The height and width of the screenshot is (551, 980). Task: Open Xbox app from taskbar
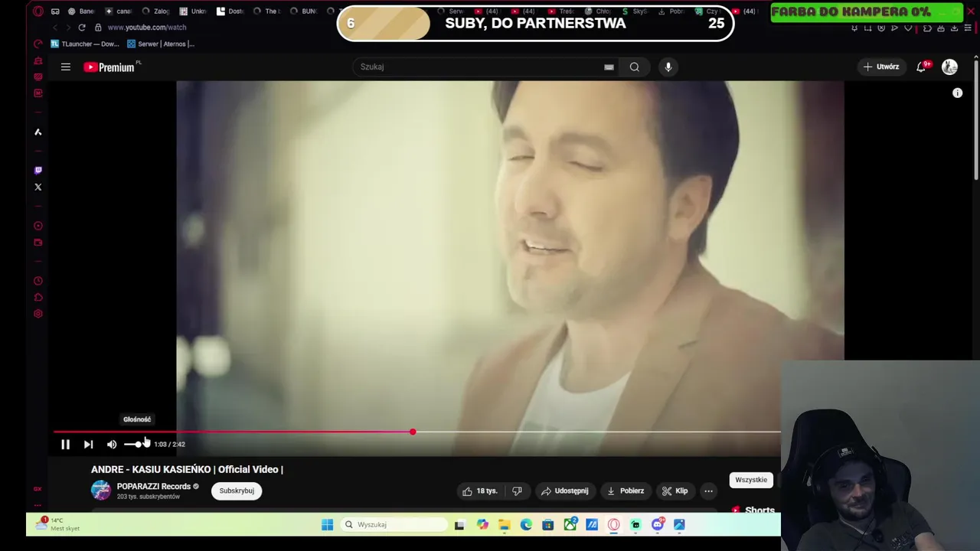(570, 525)
